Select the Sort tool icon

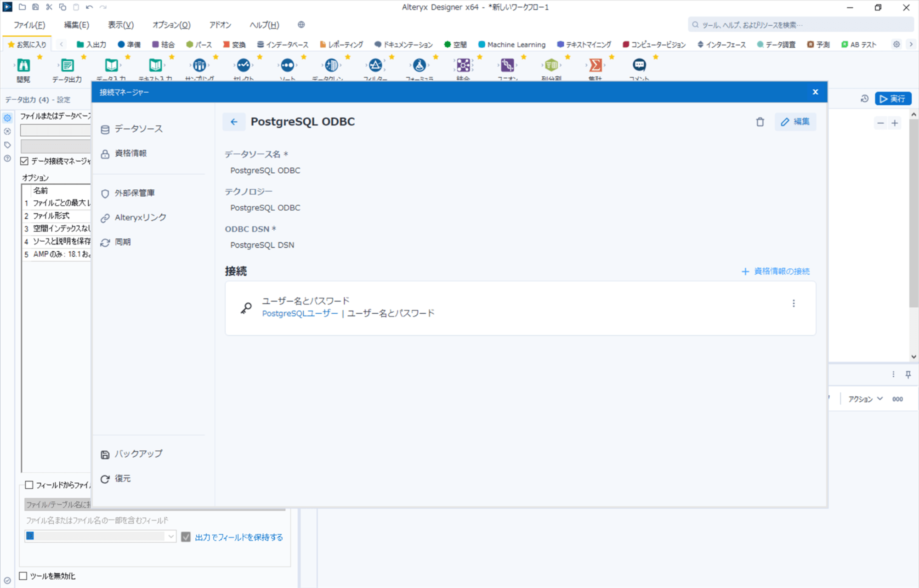pyautogui.click(x=288, y=65)
